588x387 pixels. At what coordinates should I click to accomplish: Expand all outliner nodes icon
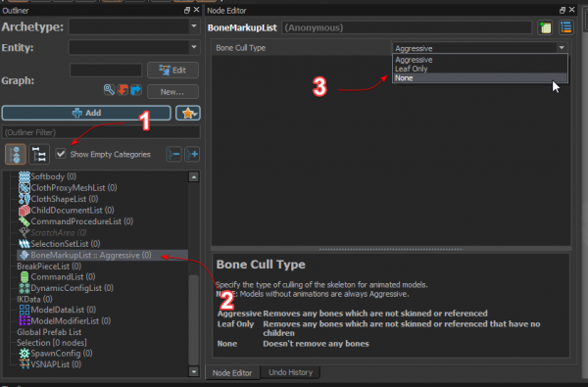pos(192,154)
